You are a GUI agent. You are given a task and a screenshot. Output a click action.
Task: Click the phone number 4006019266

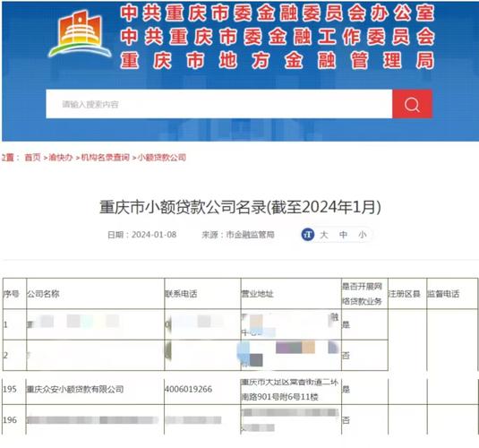[189, 389]
